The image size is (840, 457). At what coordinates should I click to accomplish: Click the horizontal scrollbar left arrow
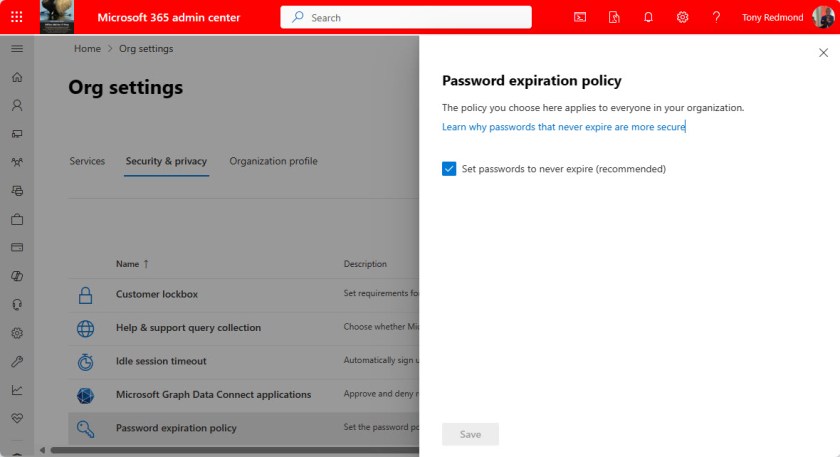[42, 450]
